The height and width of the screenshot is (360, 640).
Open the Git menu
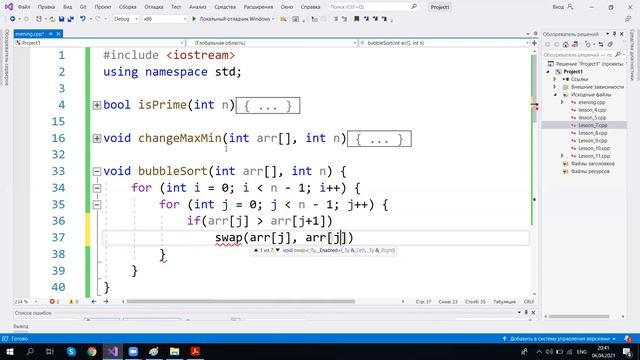coord(83,7)
